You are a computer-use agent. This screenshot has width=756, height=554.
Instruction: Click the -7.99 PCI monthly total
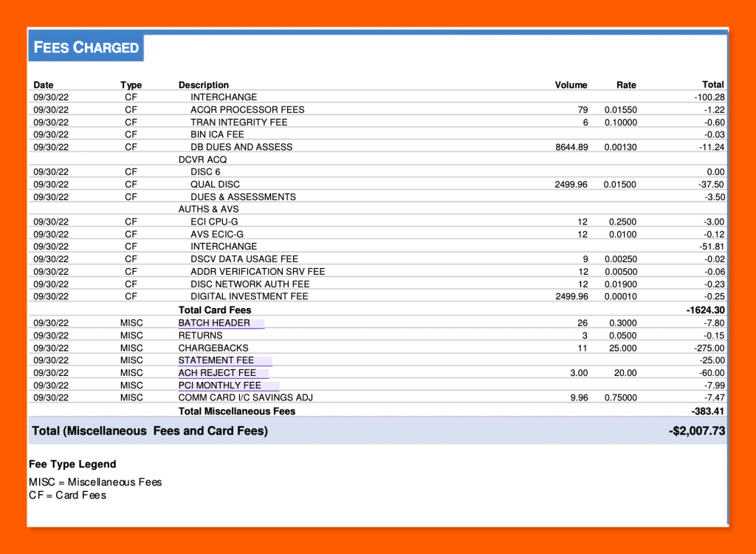click(x=714, y=386)
